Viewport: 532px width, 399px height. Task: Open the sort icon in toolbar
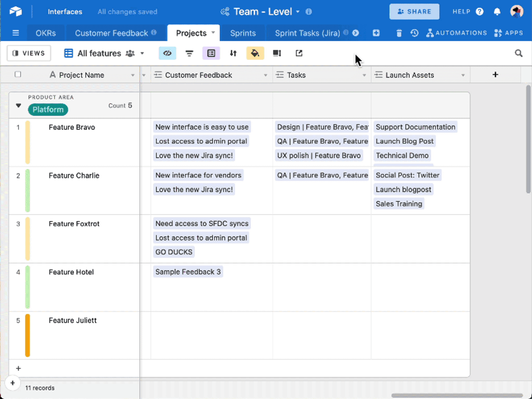coord(233,53)
